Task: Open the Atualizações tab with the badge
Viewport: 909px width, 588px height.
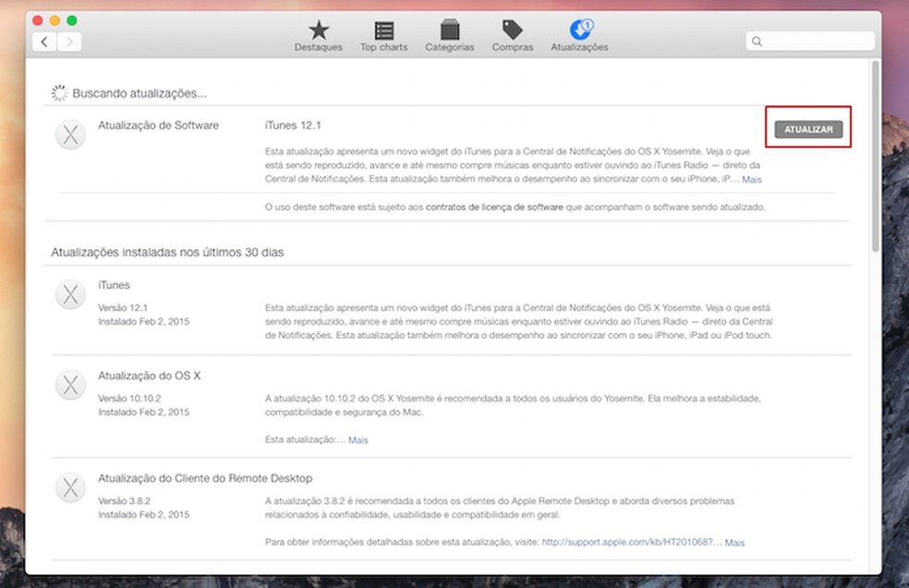Action: [x=579, y=35]
